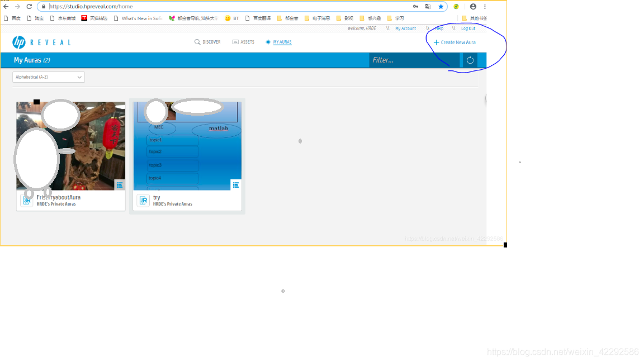This screenshot has width=644, height=362.
Task: Click list icon on FrisbrryaboutAura card
Action: (120, 185)
